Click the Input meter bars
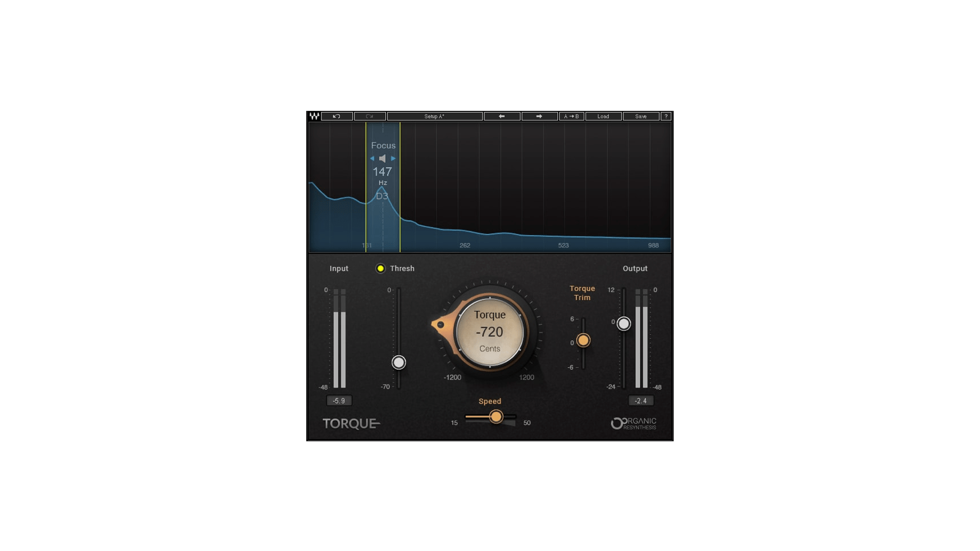This screenshot has height=551, width=980. pos(339,339)
